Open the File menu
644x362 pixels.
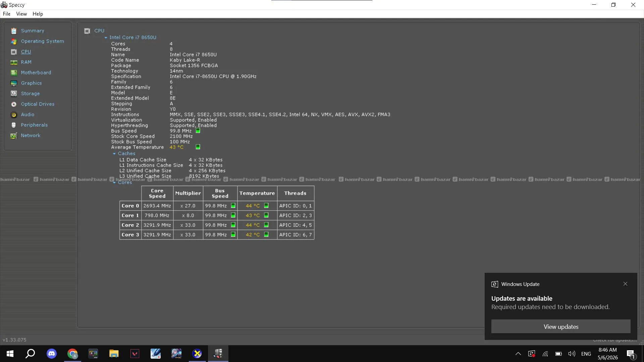coord(7,14)
